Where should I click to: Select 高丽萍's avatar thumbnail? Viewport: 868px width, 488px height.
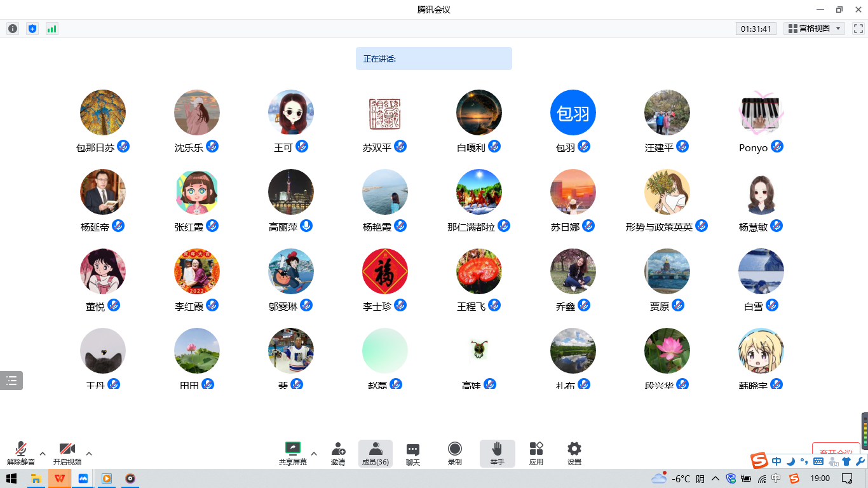point(291,192)
